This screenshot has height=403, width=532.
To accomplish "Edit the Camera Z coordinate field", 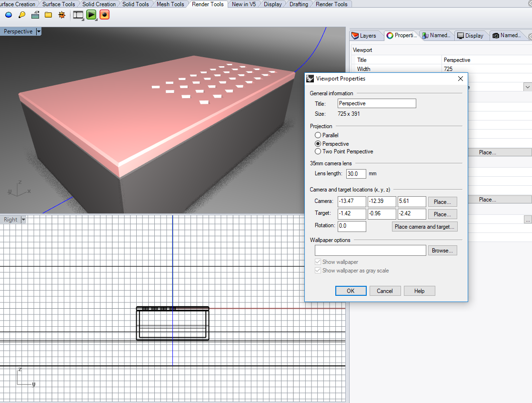I will [x=412, y=201].
